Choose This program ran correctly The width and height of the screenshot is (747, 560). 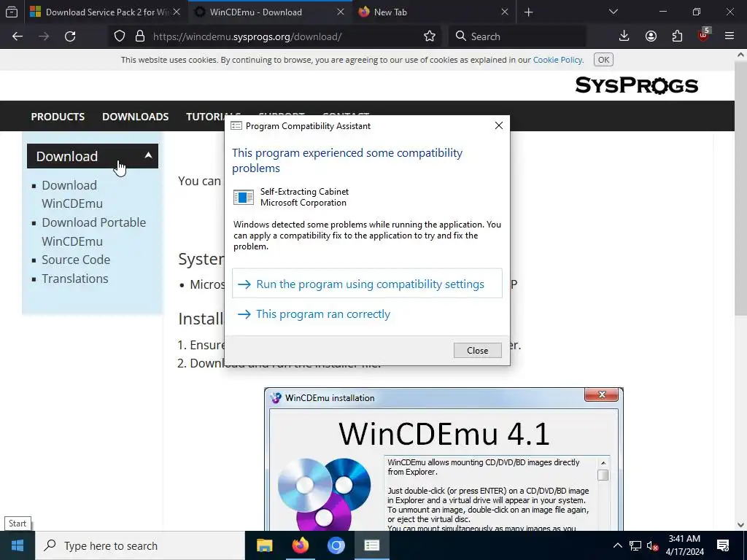coord(323,314)
